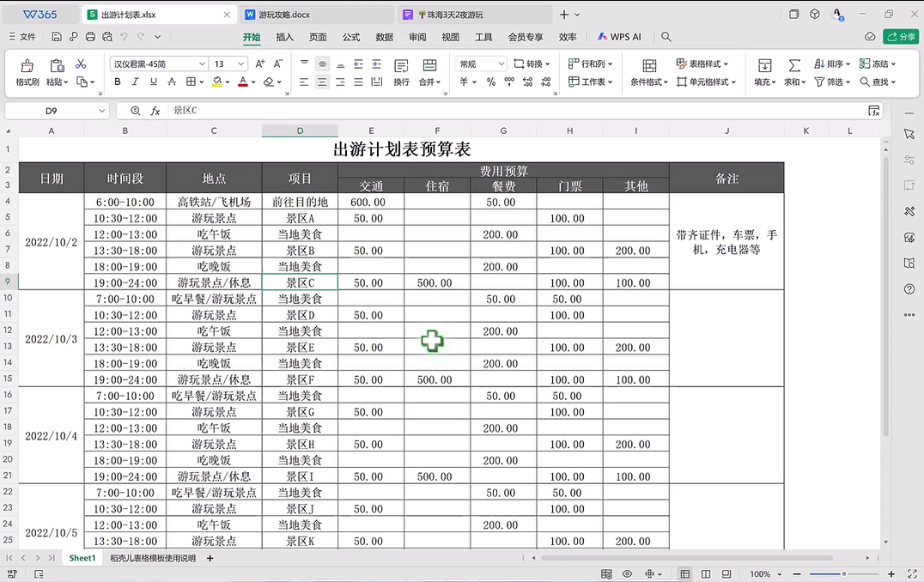Toggle italic formatting
This screenshot has width=924, height=582.
point(136,82)
